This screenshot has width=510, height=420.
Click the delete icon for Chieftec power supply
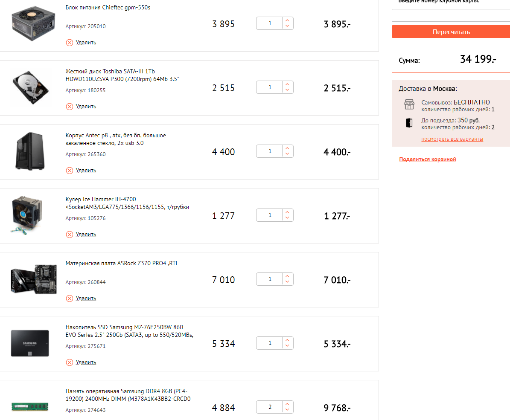[x=70, y=42]
